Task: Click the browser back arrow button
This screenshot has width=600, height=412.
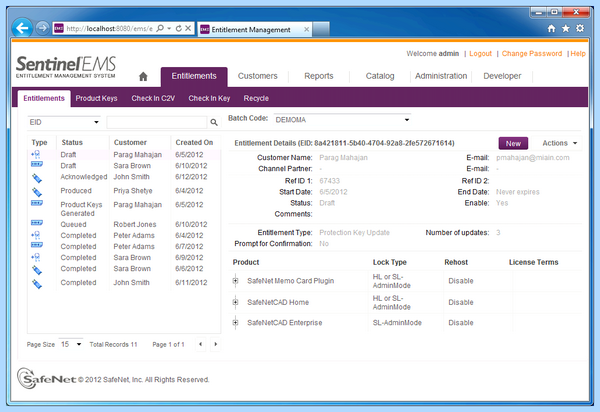Action: pos(22,28)
